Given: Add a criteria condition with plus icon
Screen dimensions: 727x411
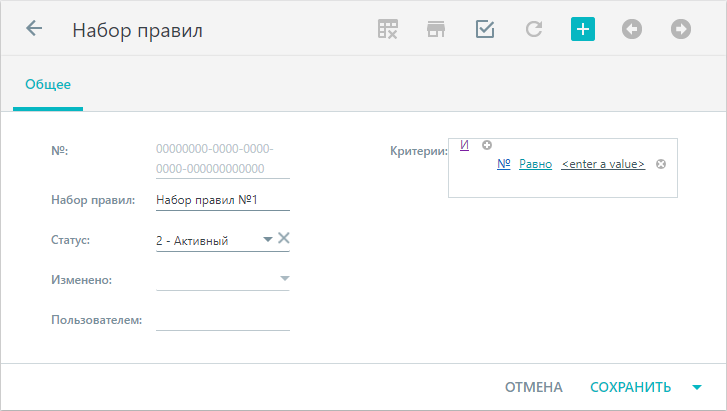Looking at the screenshot, I should pos(487,145).
